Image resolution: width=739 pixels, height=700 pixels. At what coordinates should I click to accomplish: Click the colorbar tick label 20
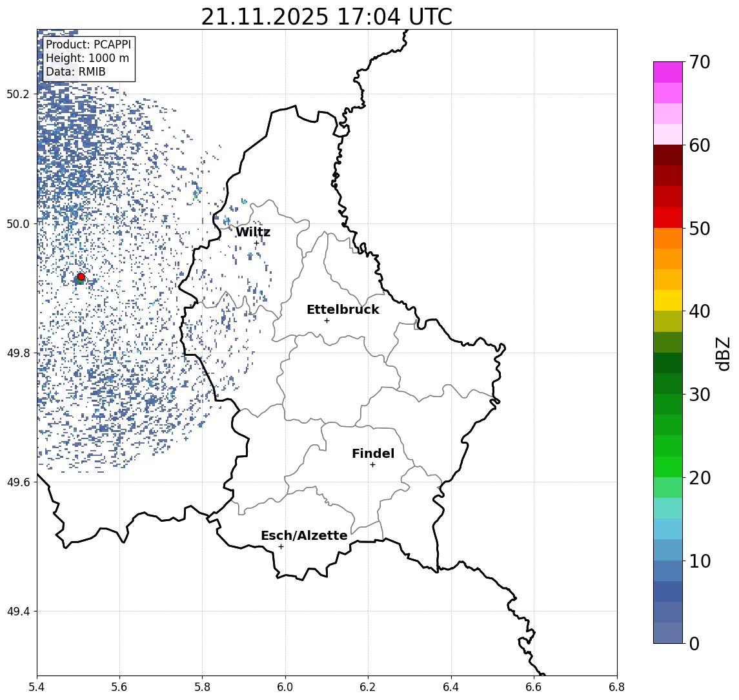tap(700, 478)
